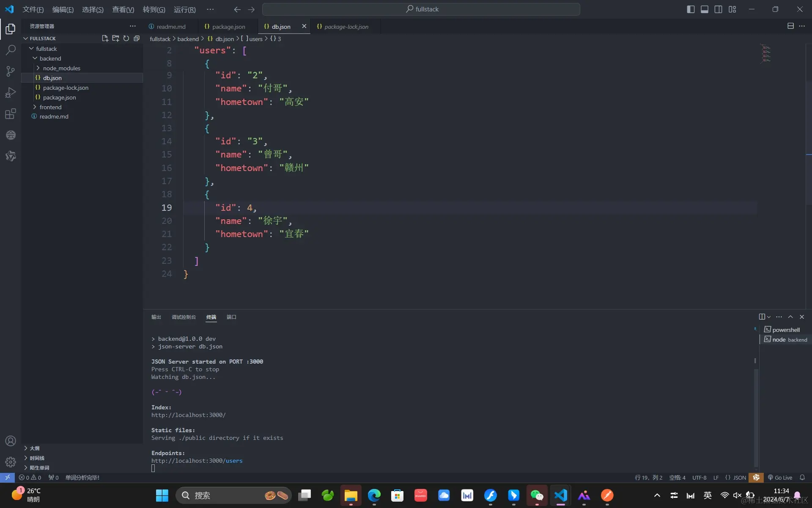Open Run and Debug view
This screenshot has height=508, width=812.
click(x=11, y=92)
